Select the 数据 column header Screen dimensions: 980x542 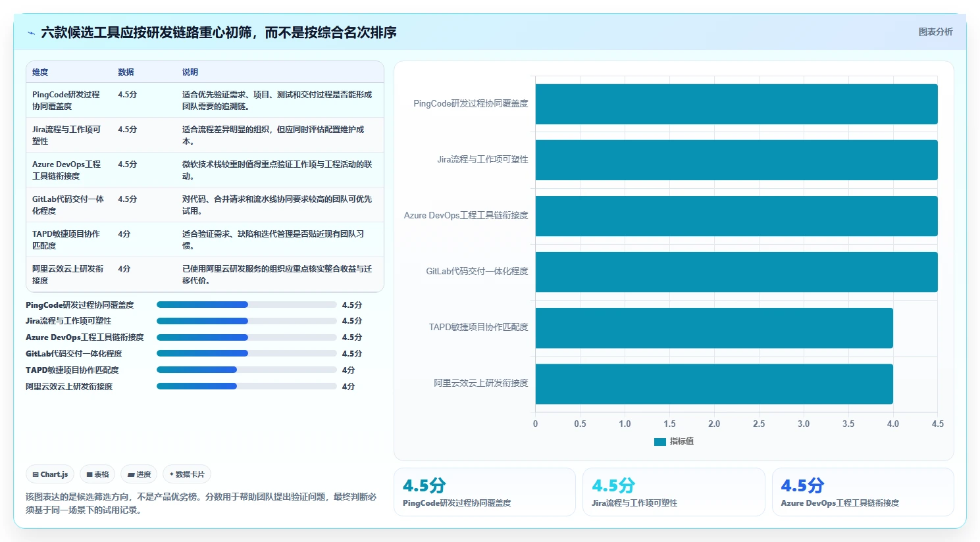pyautogui.click(x=126, y=72)
